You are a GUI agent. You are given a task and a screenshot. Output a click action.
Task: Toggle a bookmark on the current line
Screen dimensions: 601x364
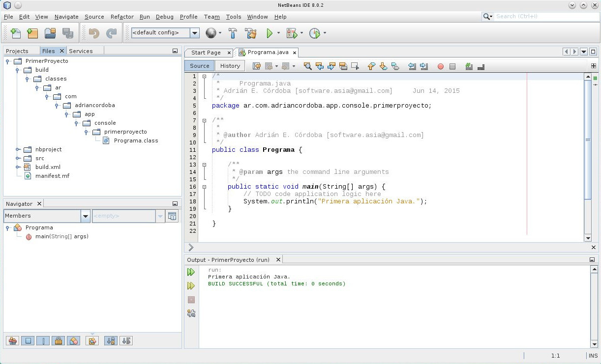tap(395, 66)
